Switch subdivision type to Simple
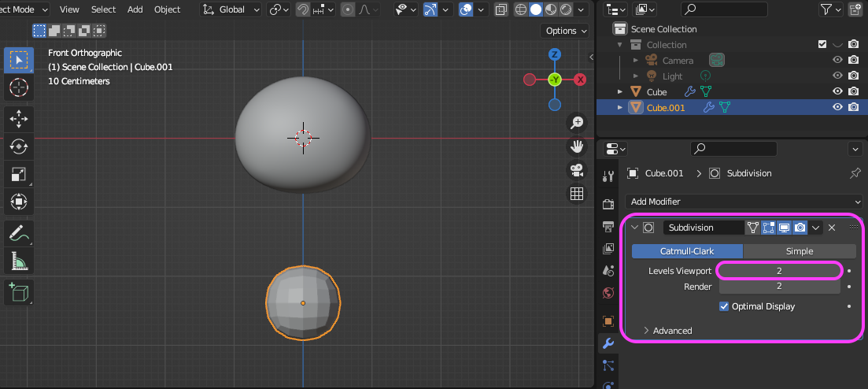 point(800,251)
